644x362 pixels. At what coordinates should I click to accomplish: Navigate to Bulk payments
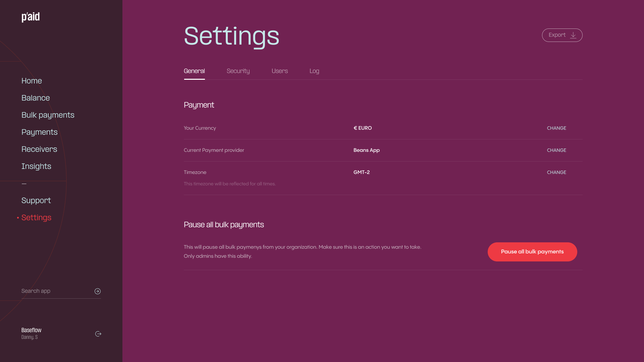click(48, 115)
